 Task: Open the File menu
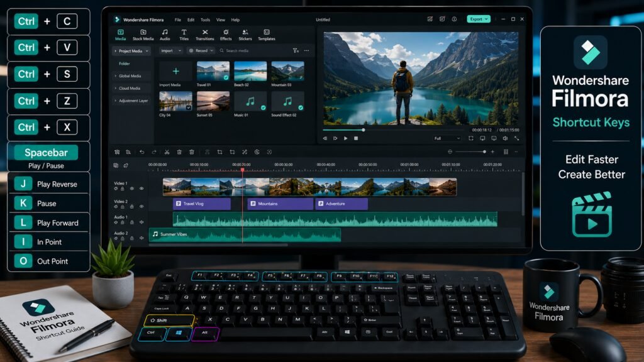tap(177, 19)
